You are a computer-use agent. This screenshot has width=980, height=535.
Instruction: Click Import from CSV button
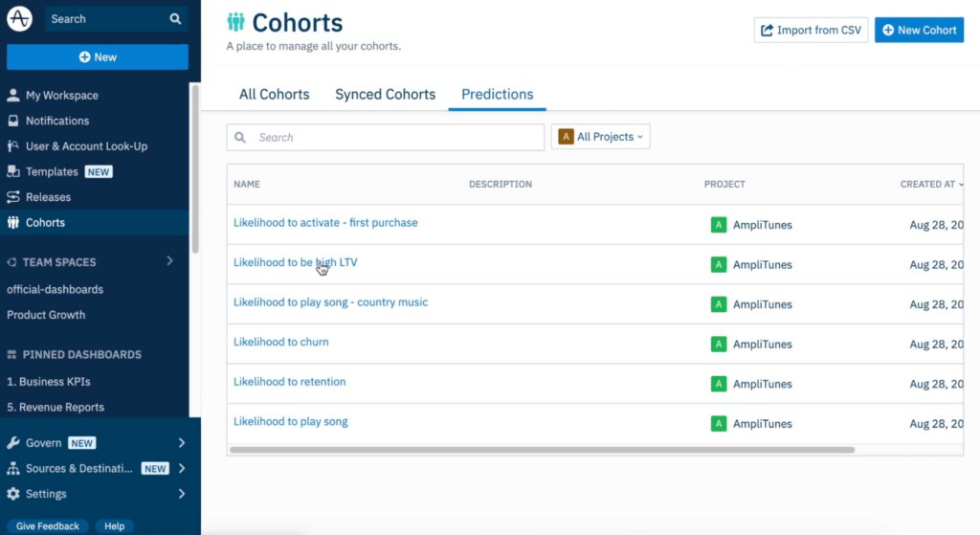click(x=810, y=30)
